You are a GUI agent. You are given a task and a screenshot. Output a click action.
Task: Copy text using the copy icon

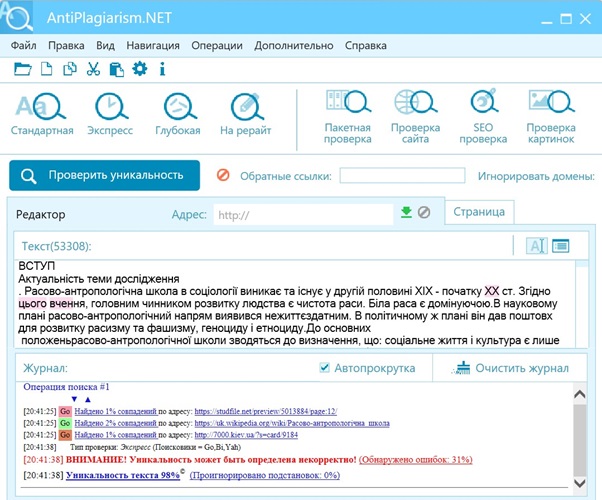tap(70, 69)
